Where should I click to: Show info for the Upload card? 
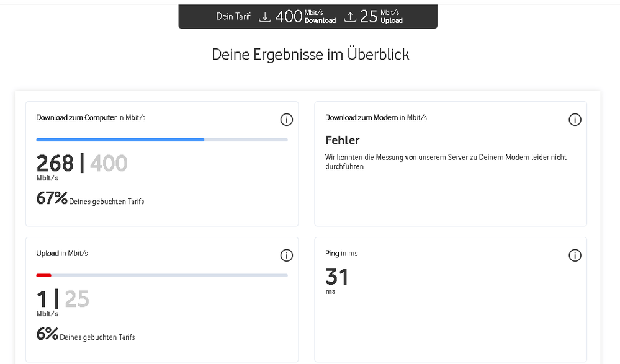(x=286, y=255)
